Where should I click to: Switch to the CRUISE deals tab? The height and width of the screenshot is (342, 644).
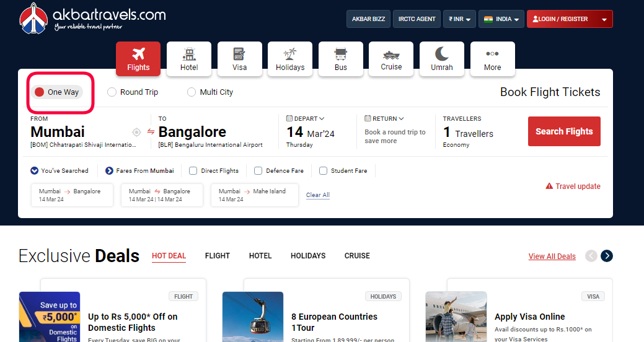357,256
